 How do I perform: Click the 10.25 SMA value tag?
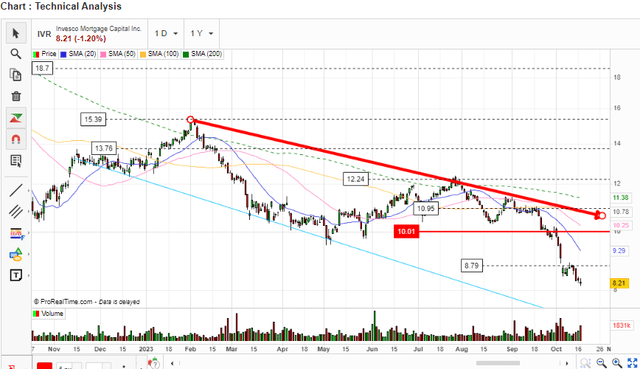(621, 225)
